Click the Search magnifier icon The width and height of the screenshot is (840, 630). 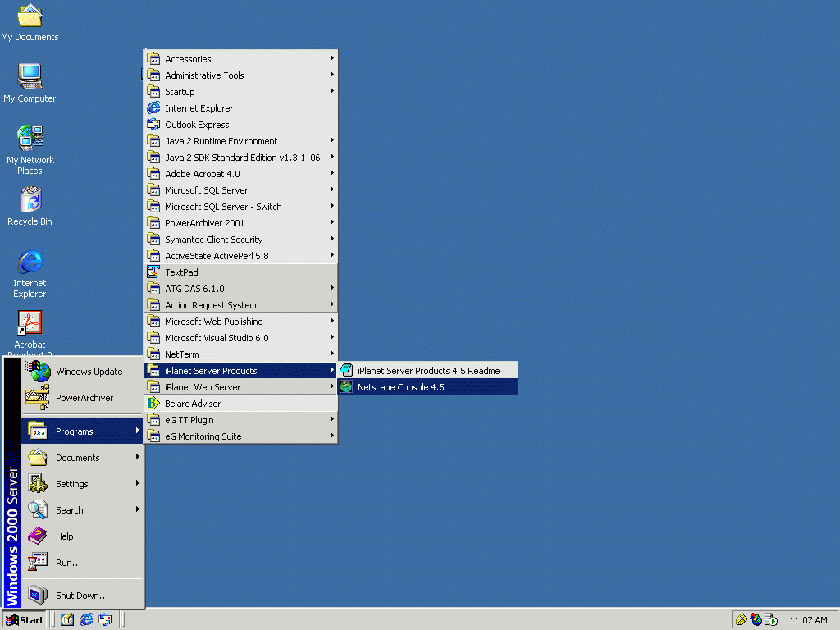pos(38,509)
